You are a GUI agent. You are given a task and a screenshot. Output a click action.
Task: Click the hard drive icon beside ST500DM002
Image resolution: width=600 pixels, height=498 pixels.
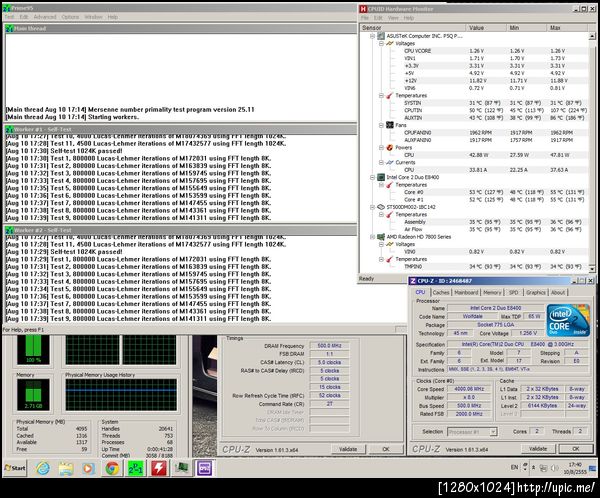tap(381, 207)
